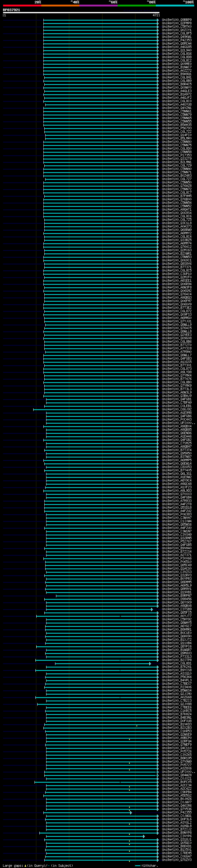The height and width of the screenshot is (868, 197).
Task: Select the UniRef100_B0PCV5 label
Action: [176, 782]
